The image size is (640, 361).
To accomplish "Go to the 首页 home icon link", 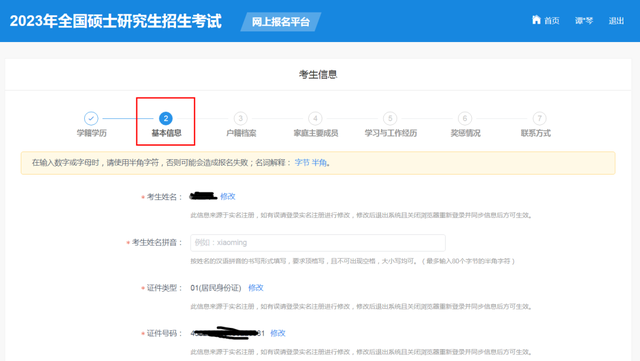I will click(546, 20).
